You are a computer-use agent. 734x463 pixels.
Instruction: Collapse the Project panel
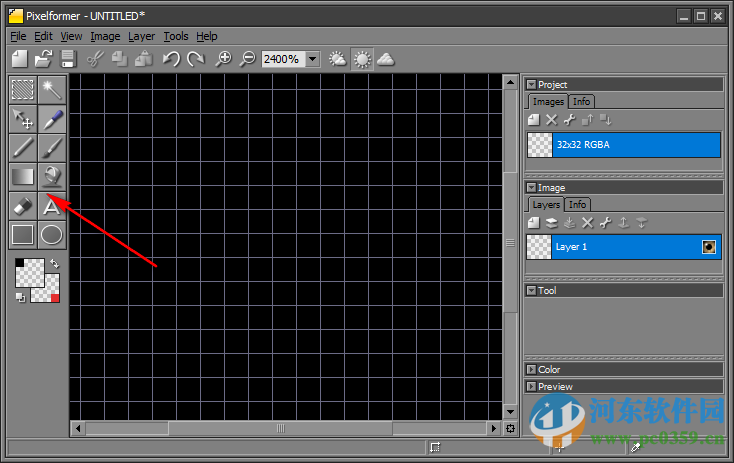(531, 85)
